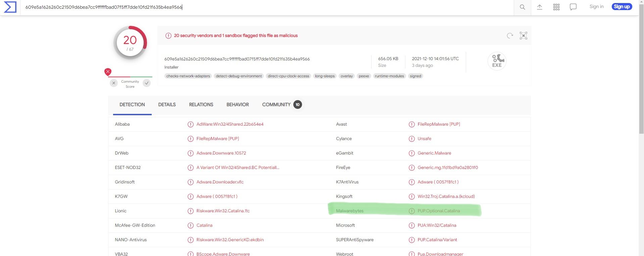Click the community count badge showing 10
The image size is (644, 256).
(298, 104)
